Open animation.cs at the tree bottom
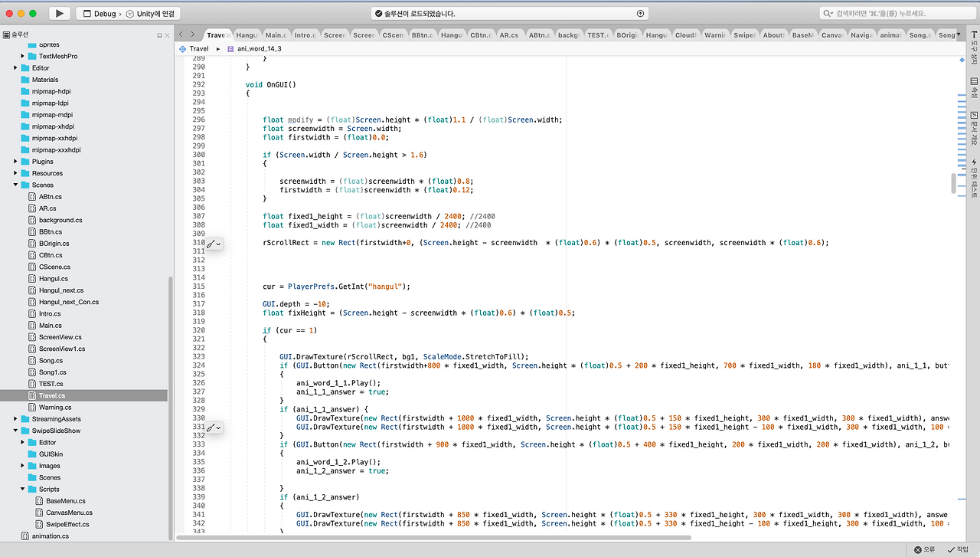Viewport: 980px width, 557px height. (x=51, y=536)
